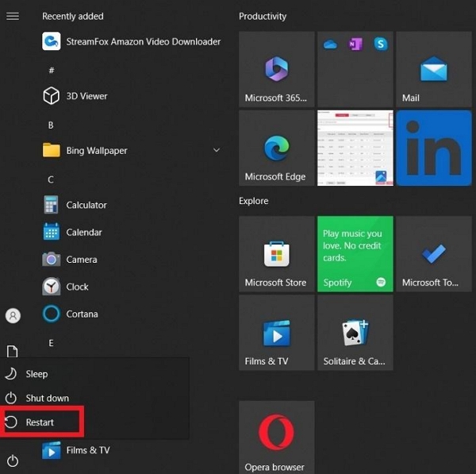Open Calculator from the app list
This screenshot has height=474, width=476.
pyautogui.click(x=75, y=205)
